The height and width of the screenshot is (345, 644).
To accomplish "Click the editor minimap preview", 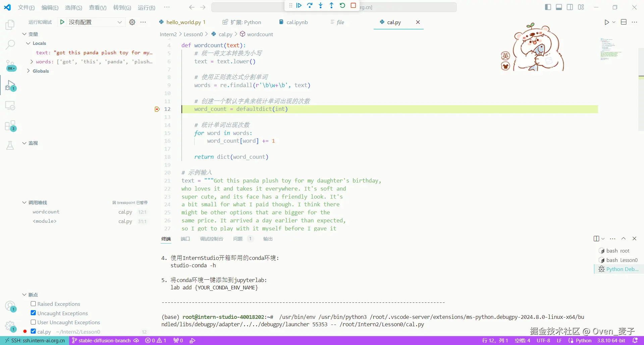I will pos(610,49).
